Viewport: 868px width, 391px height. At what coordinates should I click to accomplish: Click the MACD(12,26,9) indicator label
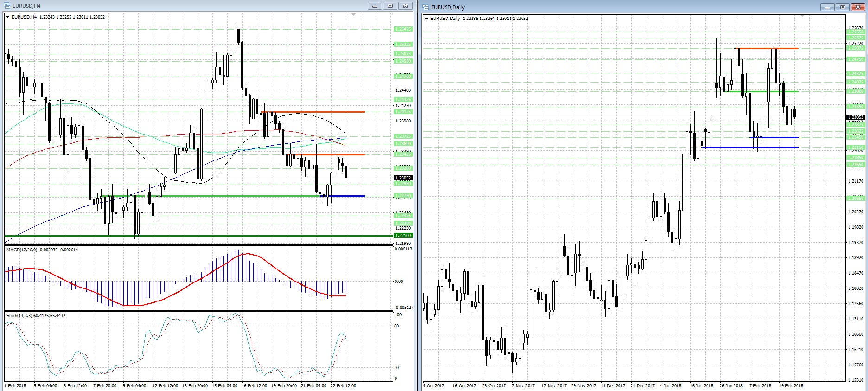(42, 250)
